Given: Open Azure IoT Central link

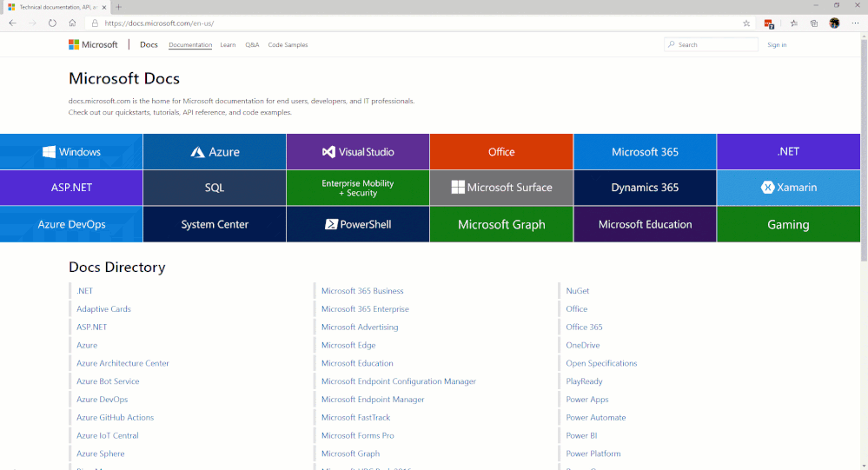Looking at the screenshot, I should [108, 435].
